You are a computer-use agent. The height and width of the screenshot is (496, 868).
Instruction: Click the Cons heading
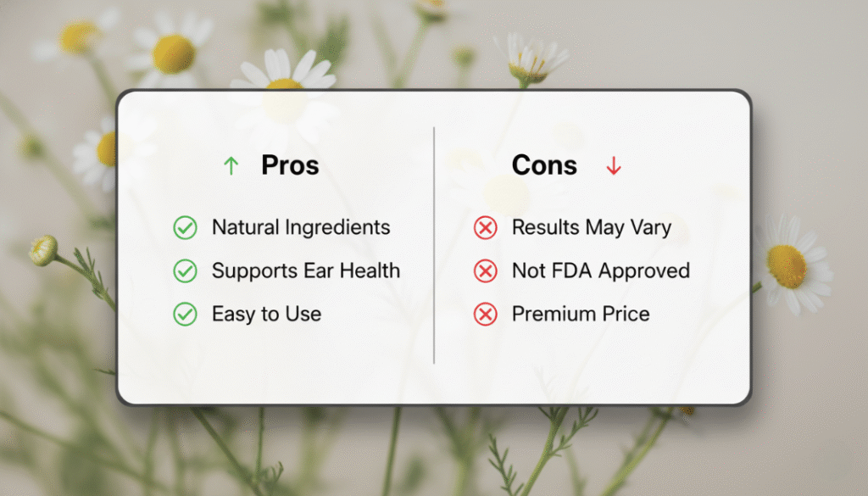pyautogui.click(x=544, y=165)
